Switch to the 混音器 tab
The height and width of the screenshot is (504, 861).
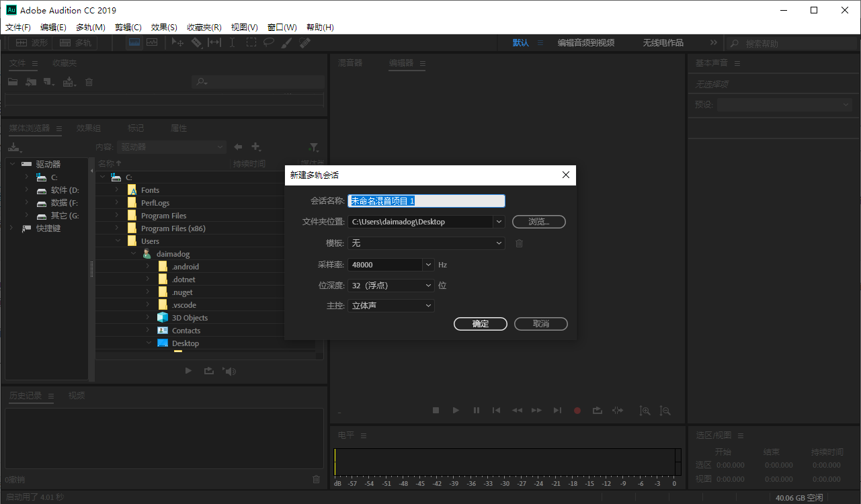point(350,62)
